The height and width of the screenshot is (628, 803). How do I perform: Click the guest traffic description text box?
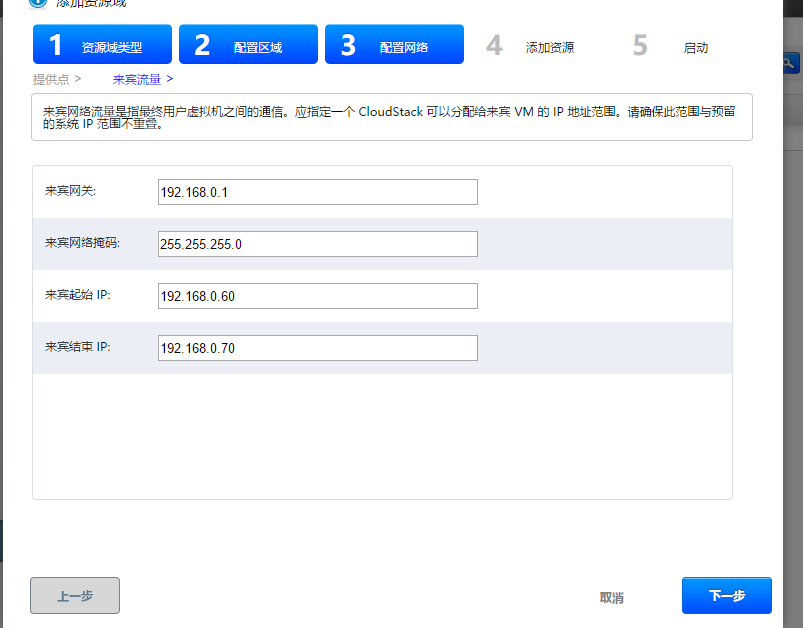point(392,118)
